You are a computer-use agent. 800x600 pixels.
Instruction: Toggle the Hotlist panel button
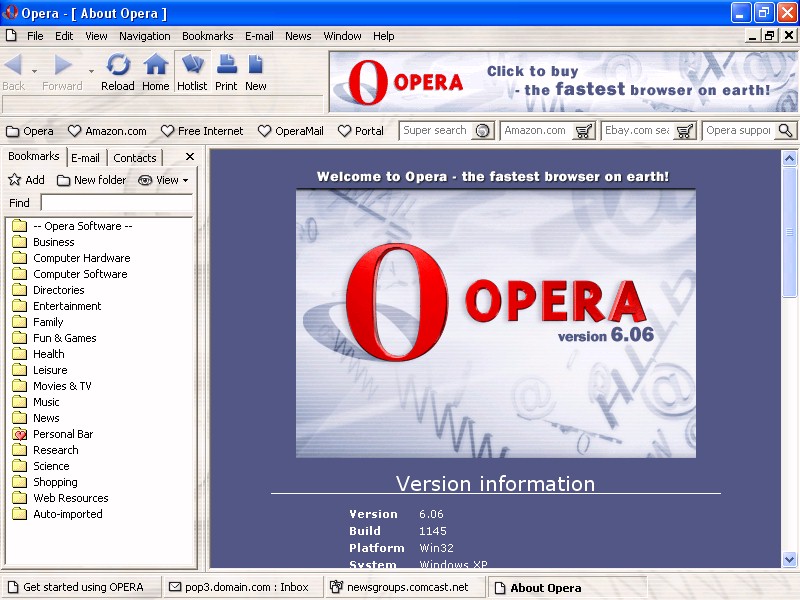coord(192,72)
